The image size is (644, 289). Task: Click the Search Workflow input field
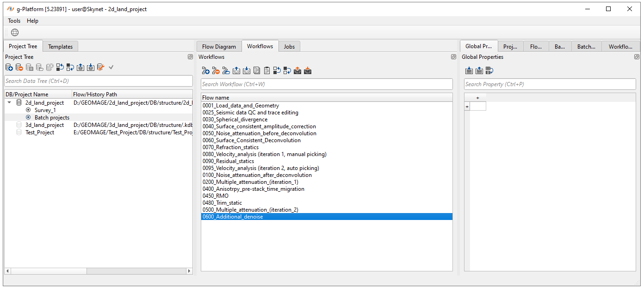pos(327,84)
